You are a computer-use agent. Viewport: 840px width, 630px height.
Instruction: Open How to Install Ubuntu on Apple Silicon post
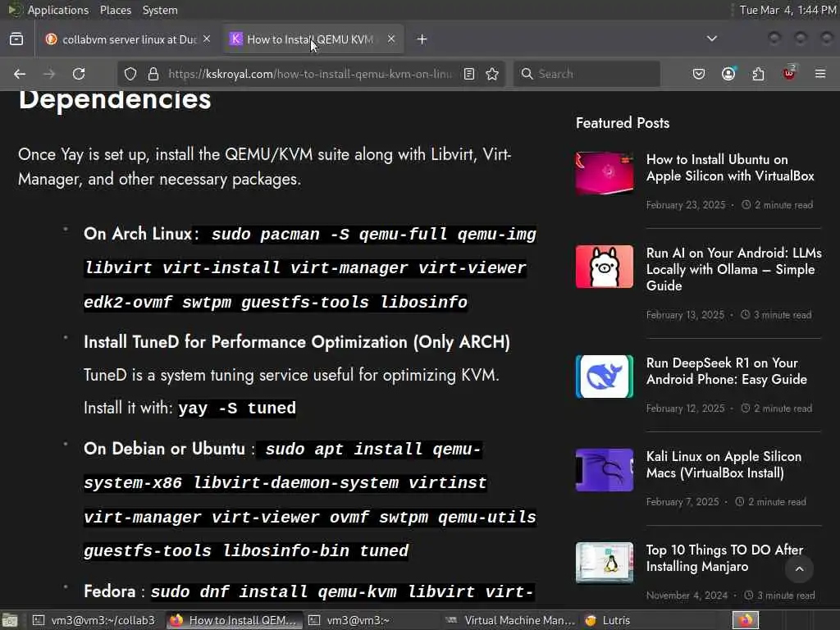[x=729, y=167]
